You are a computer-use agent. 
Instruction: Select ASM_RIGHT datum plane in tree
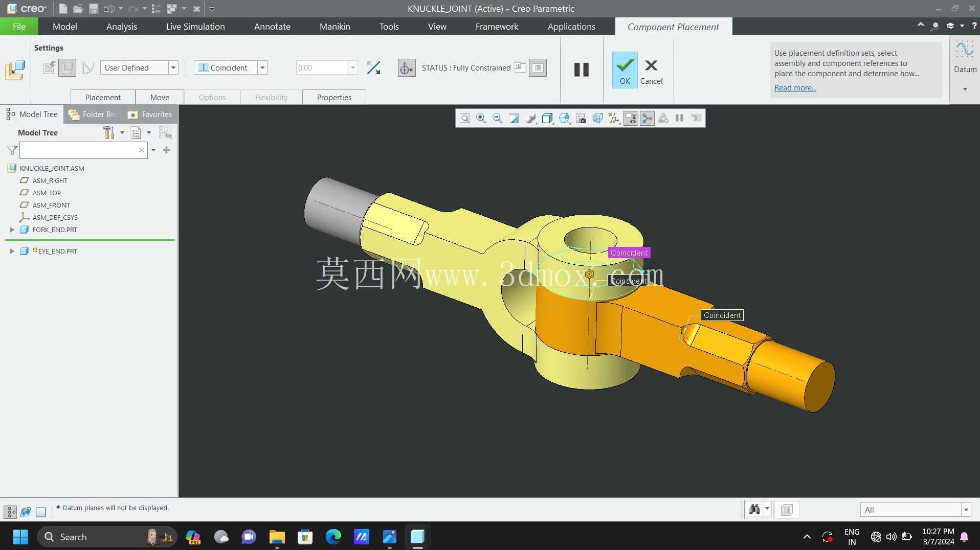[x=50, y=181]
